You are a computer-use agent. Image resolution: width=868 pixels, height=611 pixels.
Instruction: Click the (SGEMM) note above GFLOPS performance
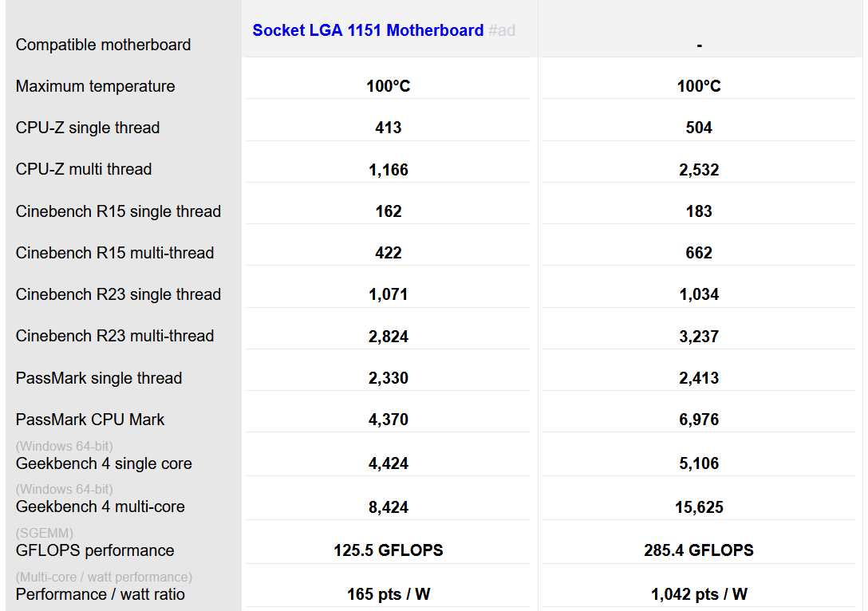point(45,533)
